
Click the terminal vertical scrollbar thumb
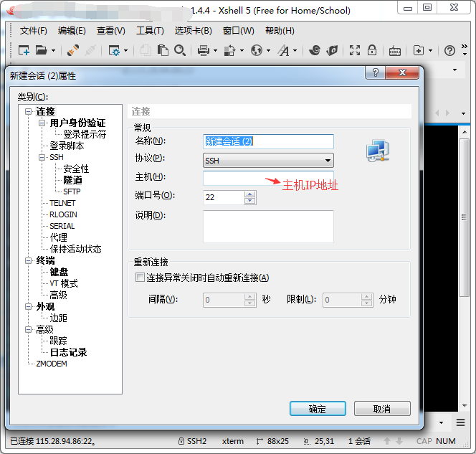pyautogui.click(x=464, y=217)
